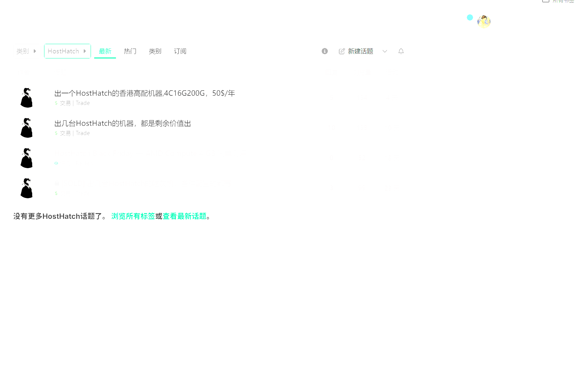This screenshot has height=392, width=575.
Task: Click the pencil icon beside 新建话题
Action: coord(342,51)
